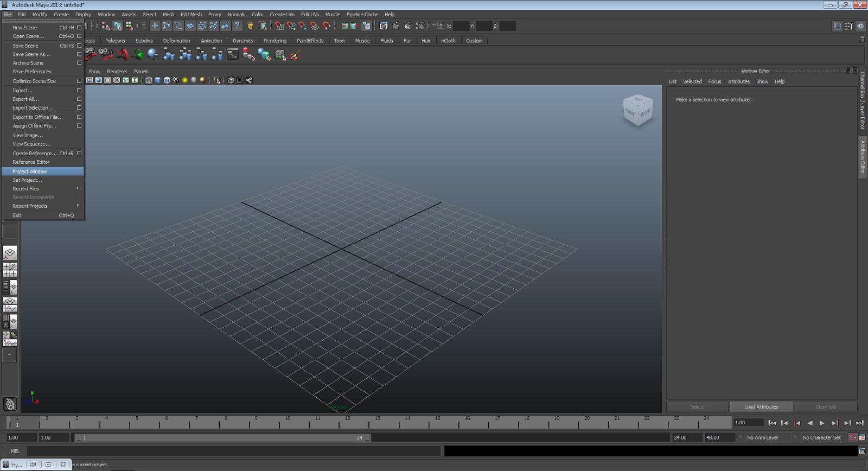Open Export All options box
This screenshot has height=471, width=868.
click(x=79, y=99)
